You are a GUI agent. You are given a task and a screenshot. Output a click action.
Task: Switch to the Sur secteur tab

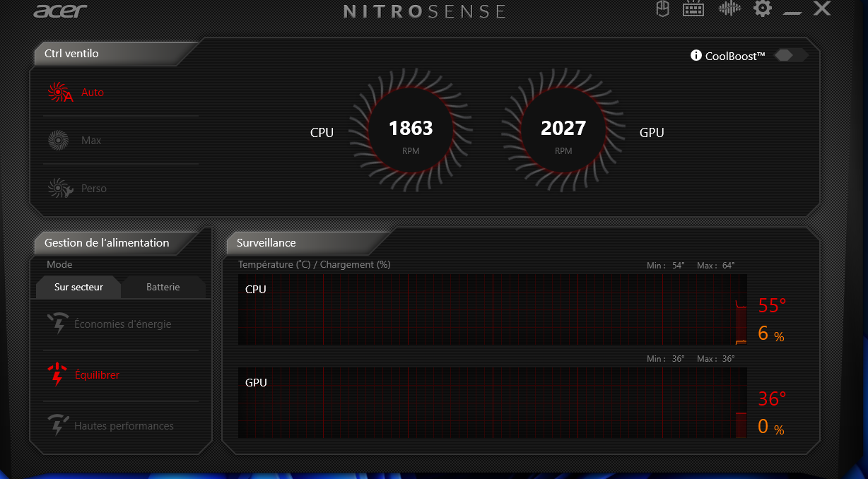click(x=78, y=287)
